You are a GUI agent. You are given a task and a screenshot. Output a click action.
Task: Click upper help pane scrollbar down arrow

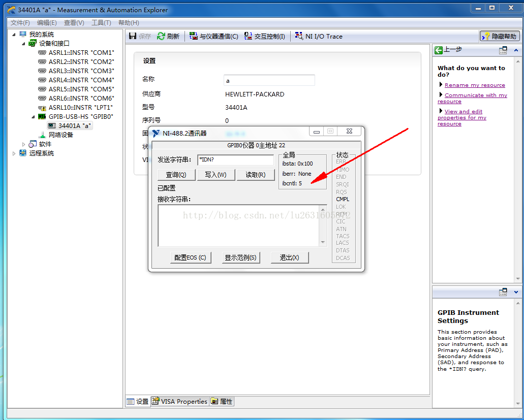click(x=518, y=279)
